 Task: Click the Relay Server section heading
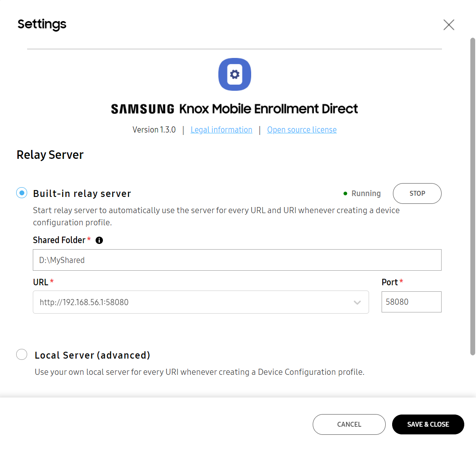tap(50, 155)
